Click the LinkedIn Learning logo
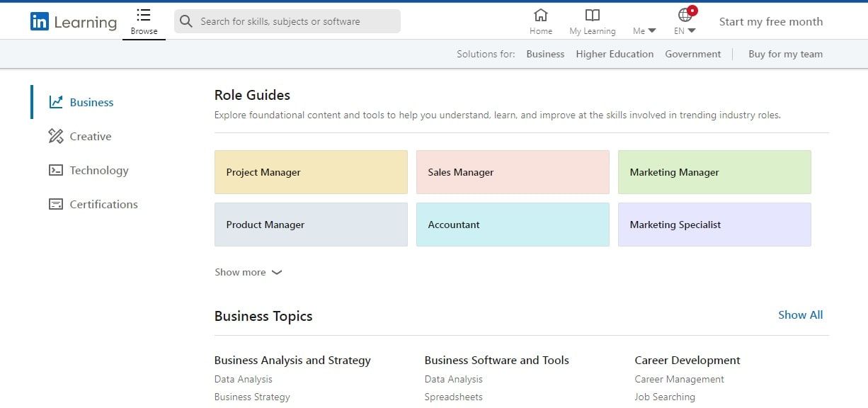868x408 pixels. (74, 22)
